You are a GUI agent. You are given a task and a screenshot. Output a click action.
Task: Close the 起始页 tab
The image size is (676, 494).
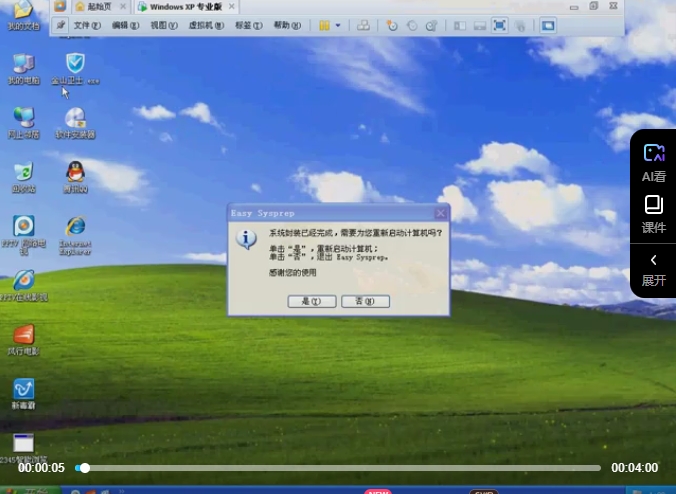123,6
